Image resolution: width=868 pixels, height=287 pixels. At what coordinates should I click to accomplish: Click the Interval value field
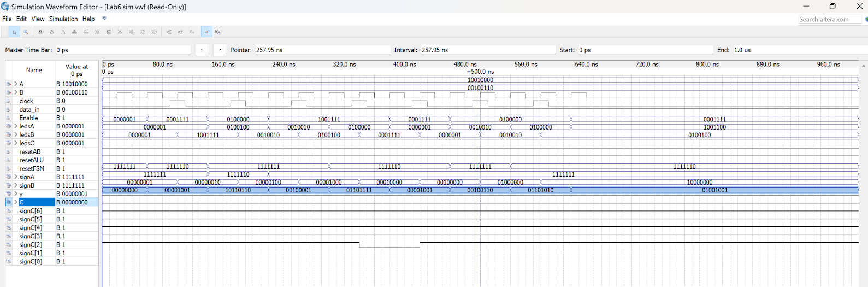pos(487,50)
